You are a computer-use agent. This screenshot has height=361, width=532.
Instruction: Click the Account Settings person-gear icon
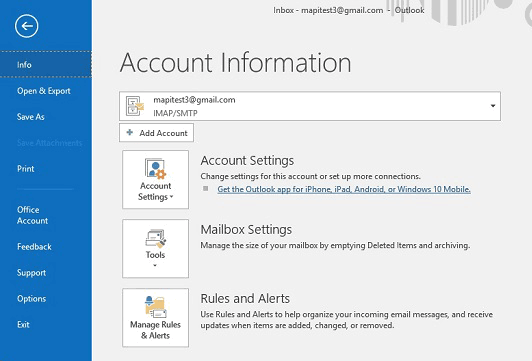point(155,168)
